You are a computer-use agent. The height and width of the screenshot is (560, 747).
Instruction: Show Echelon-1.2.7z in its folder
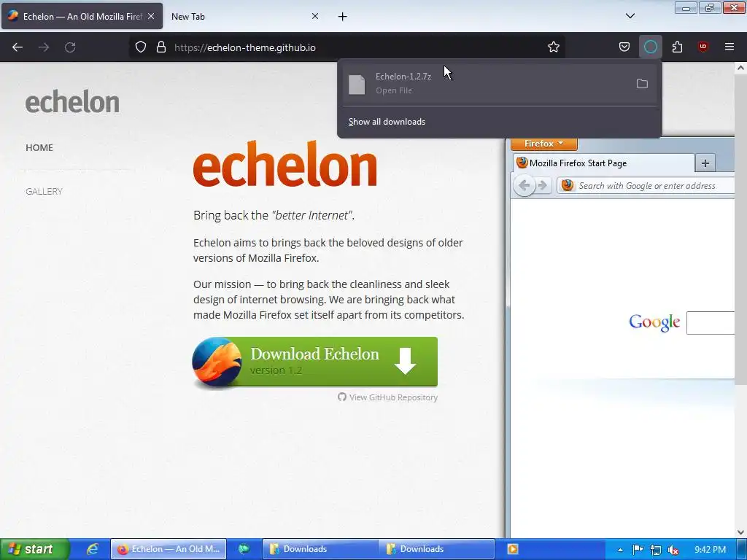[x=642, y=84]
